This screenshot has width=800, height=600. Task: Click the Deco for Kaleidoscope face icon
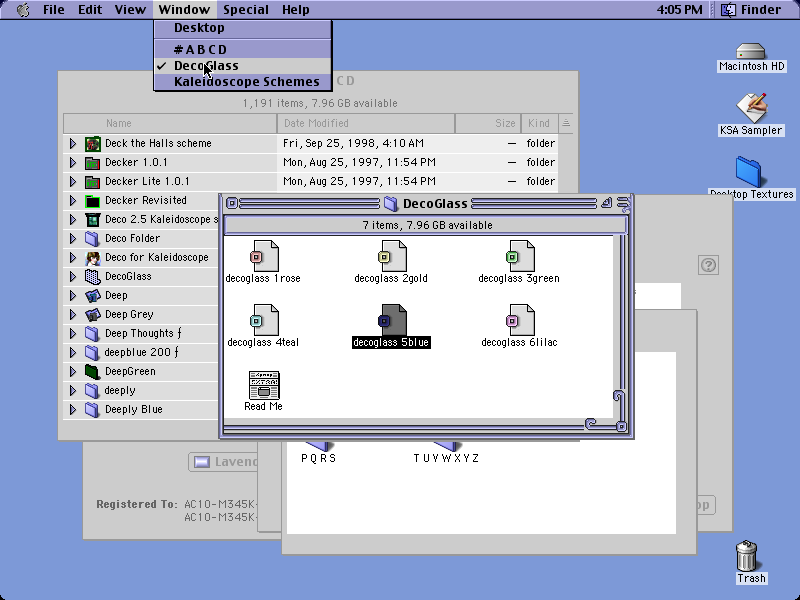pos(92,258)
